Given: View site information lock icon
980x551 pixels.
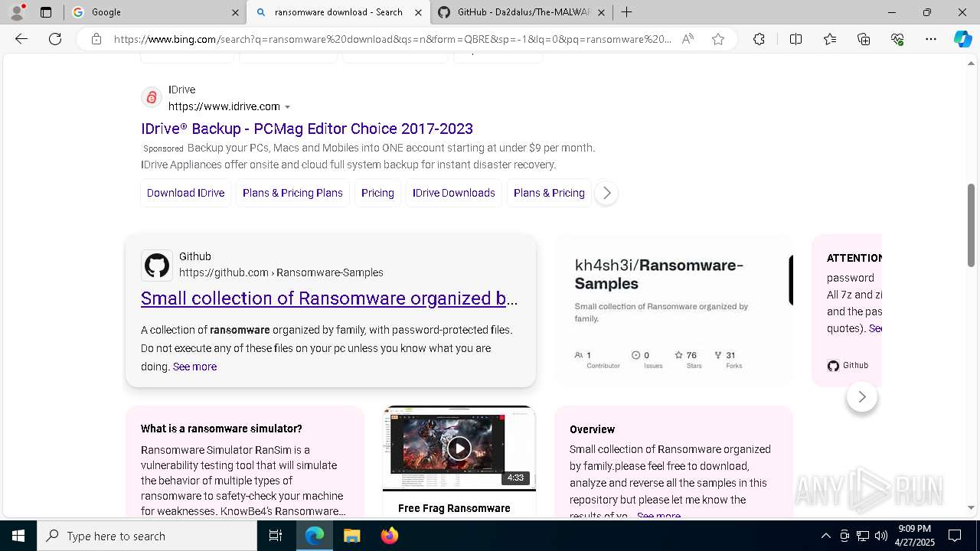Looking at the screenshot, I should coord(96,39).
